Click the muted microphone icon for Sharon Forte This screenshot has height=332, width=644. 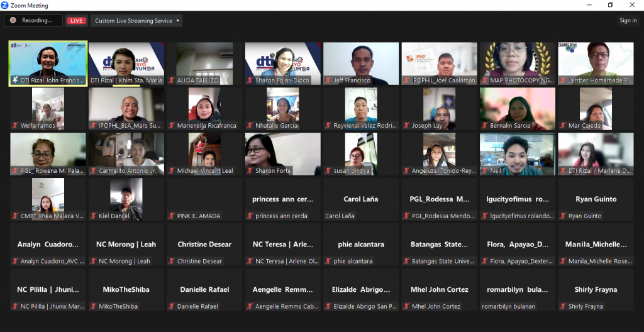coord(250,171)
